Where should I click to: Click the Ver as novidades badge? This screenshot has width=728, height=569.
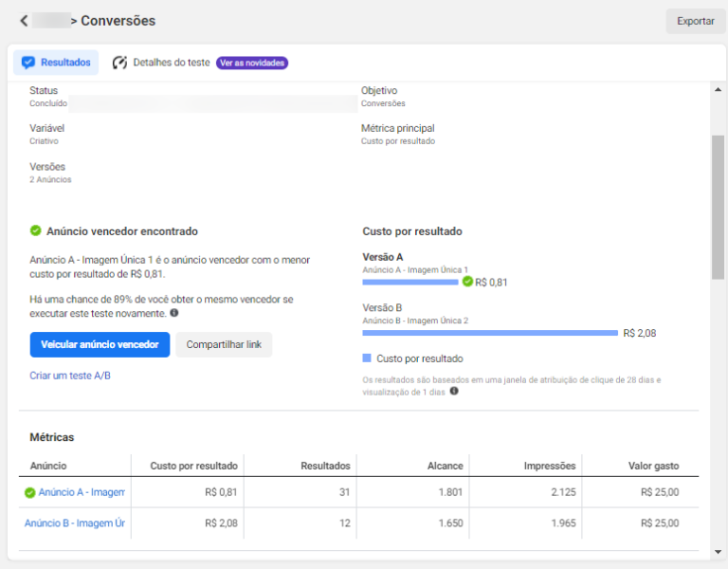(x=252, y=63)
